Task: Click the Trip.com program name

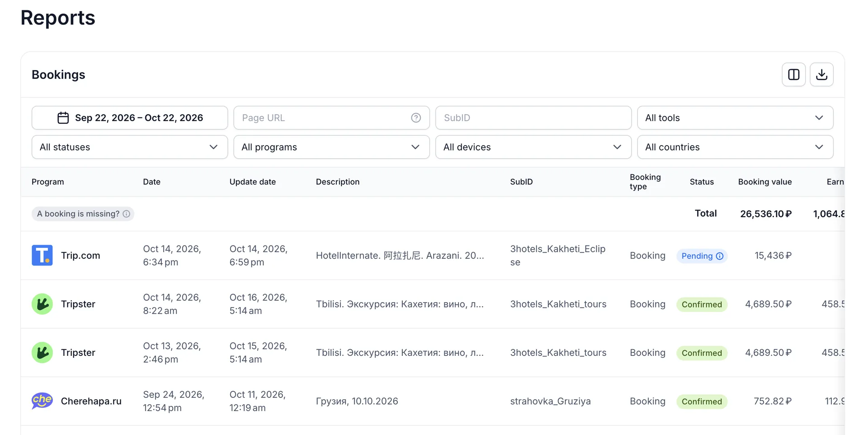Action: coord(80,255)
